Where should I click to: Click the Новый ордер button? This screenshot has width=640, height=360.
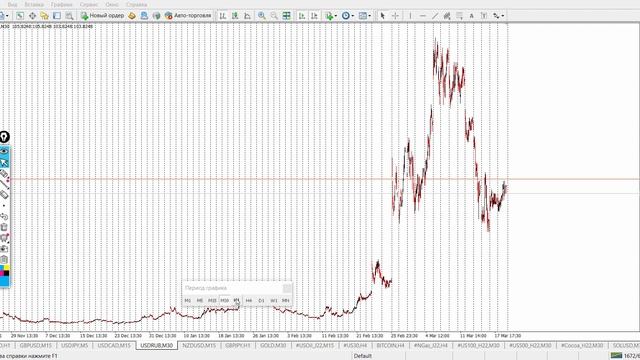(102, 16)
